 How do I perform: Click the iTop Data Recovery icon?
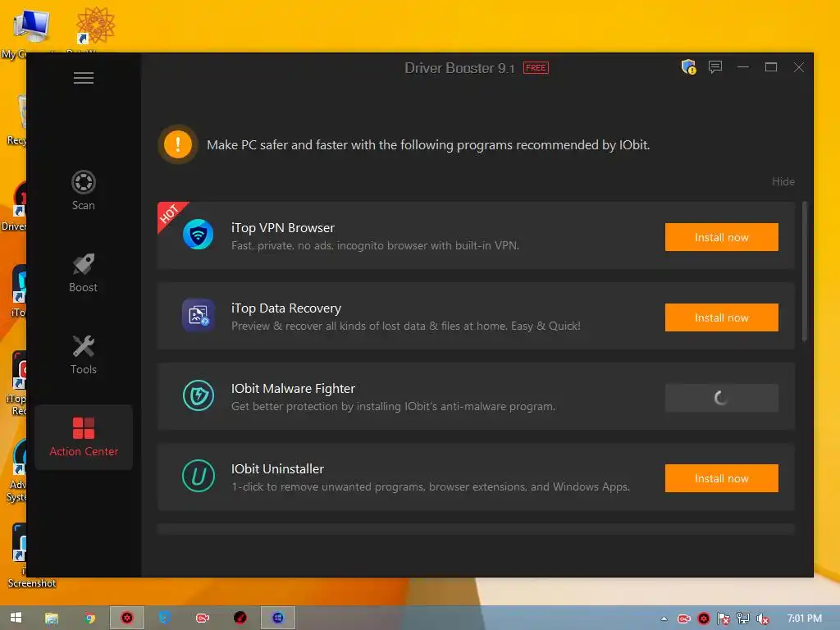[x=199, y=315]
